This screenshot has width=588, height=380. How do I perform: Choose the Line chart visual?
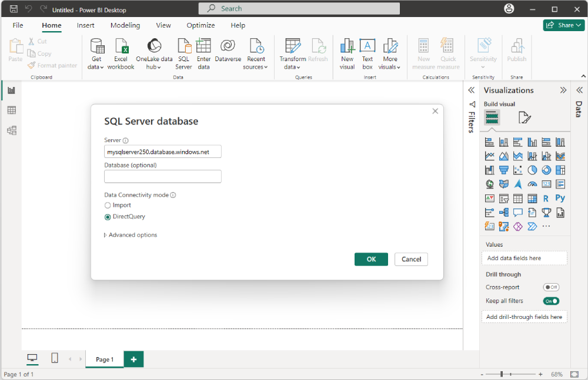(x=489, y=156)
